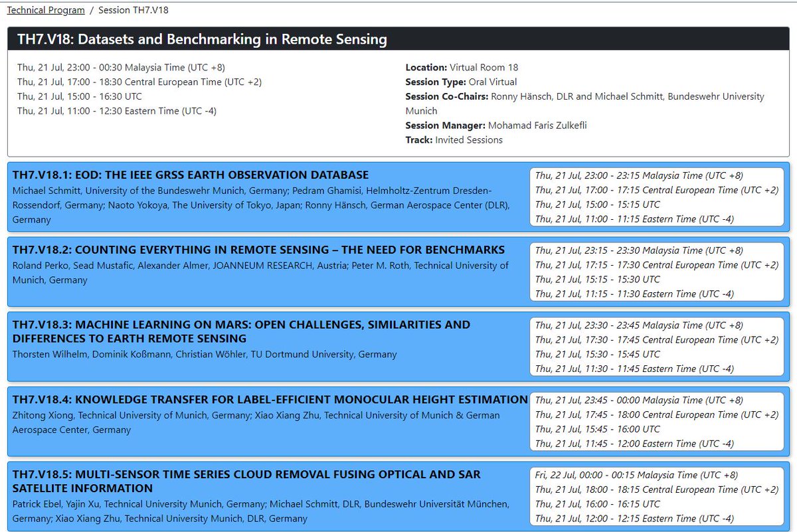Click the authors line 'Thorsten Wilhelm, Dominik Koßmann, Christian Wöhler'

pos(205,354)
